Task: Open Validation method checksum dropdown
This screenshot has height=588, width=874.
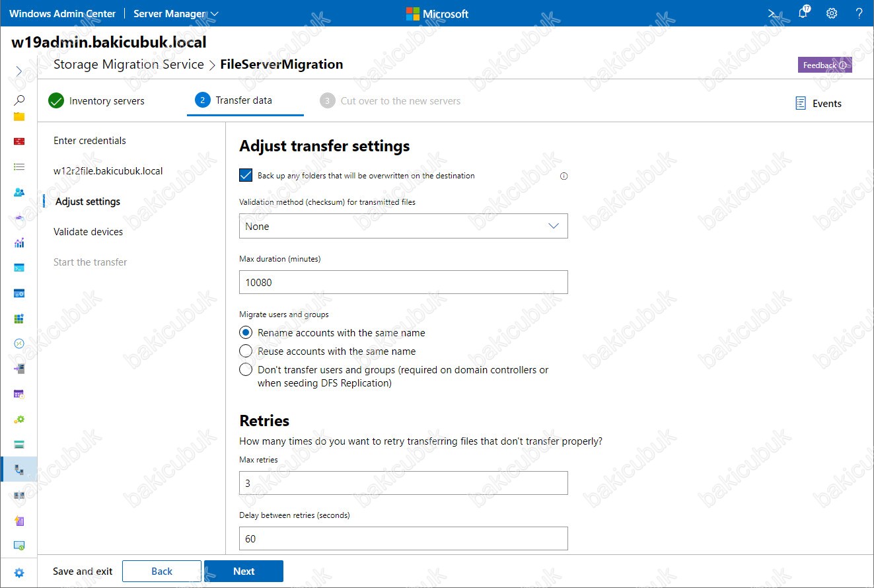Action: (x=403, y=226)
